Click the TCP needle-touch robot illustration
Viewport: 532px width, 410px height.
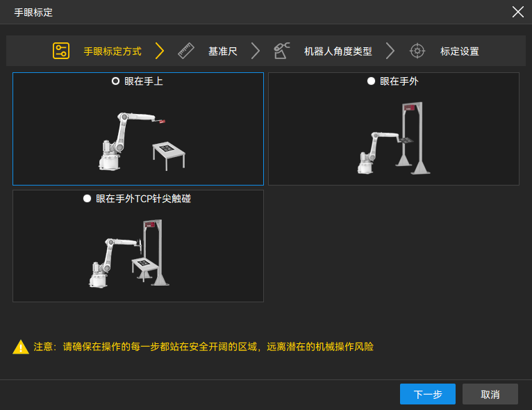point(129,254)
